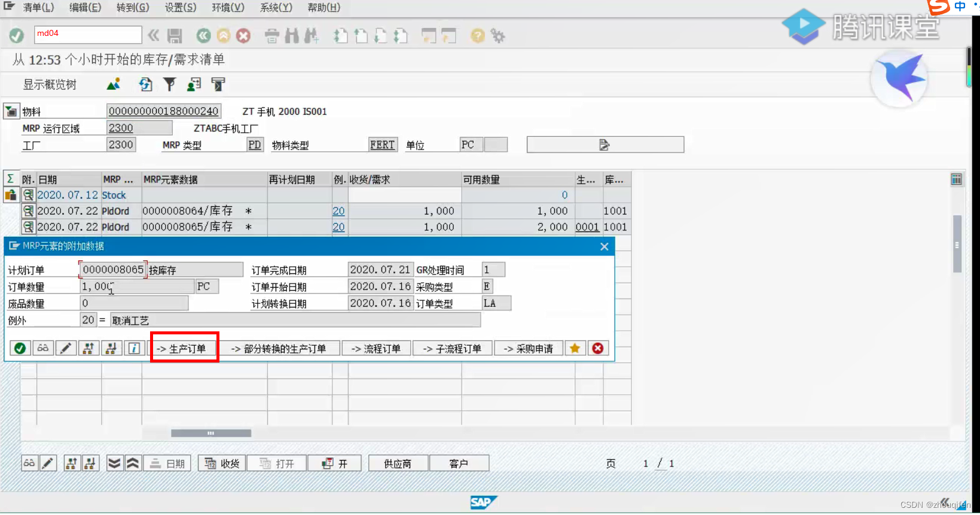Open the 系统(Y) menu
The image size is (980, 515).
(276, 8)
